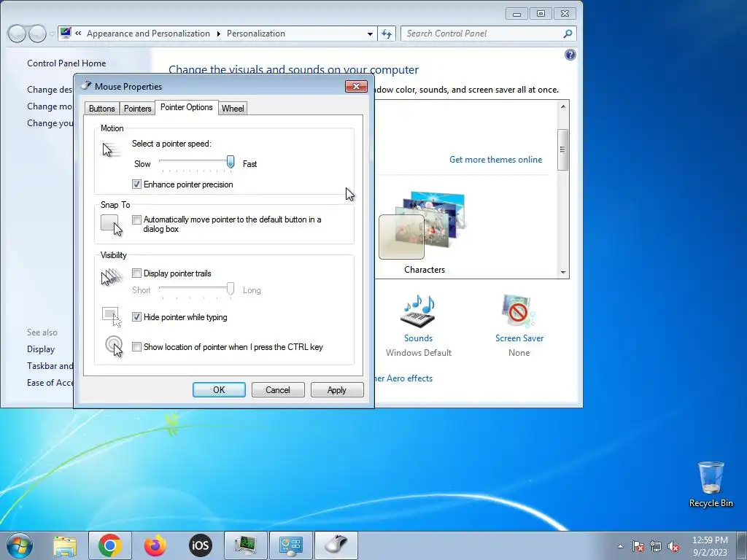Open Control Panel Home link
Viewport: 747px width, 560px height.
66,63
